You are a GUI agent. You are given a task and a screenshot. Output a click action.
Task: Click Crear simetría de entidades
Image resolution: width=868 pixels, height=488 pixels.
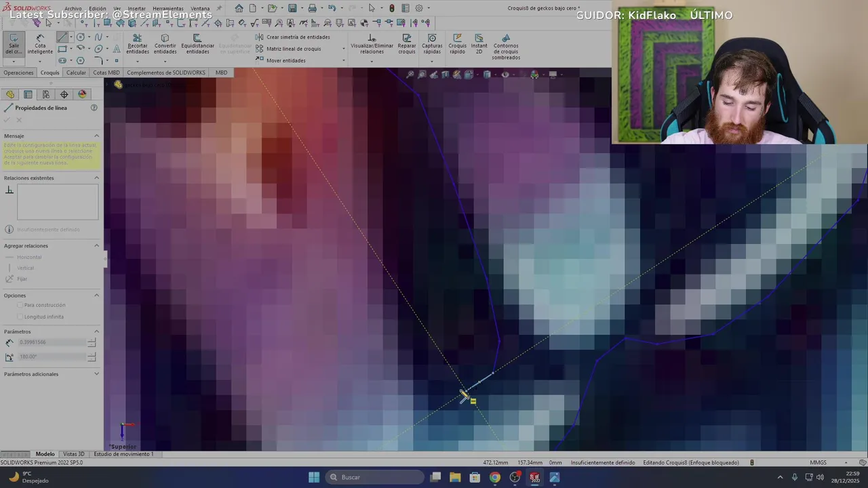293,37
